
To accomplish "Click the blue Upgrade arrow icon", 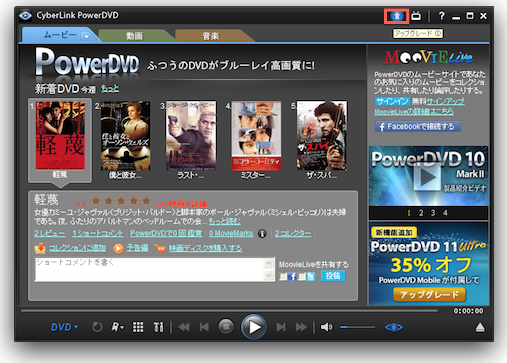I will [396, 16].
